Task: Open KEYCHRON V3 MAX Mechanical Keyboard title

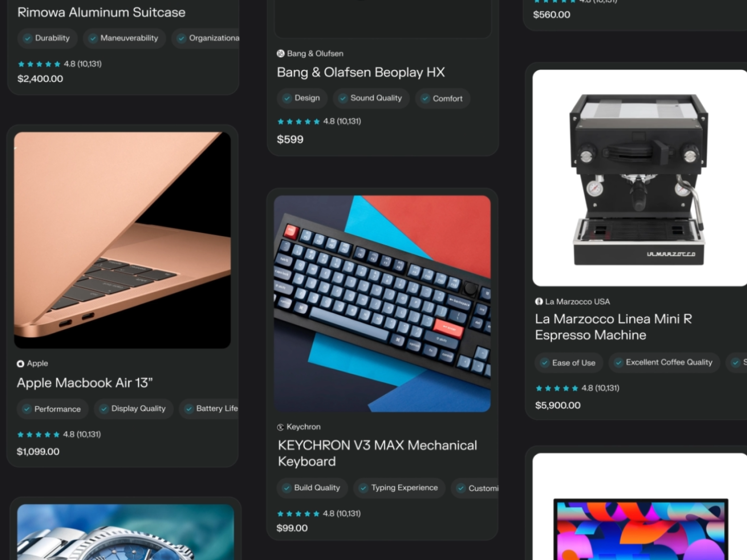Action: click(377, 454)
